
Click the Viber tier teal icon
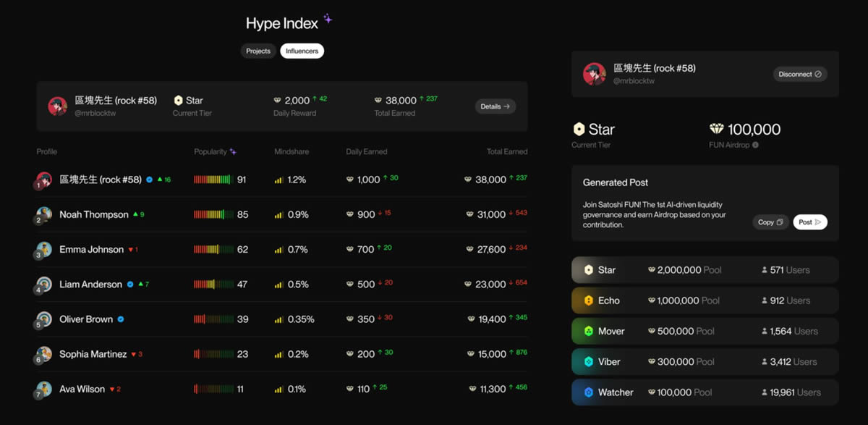click(589, 362)
